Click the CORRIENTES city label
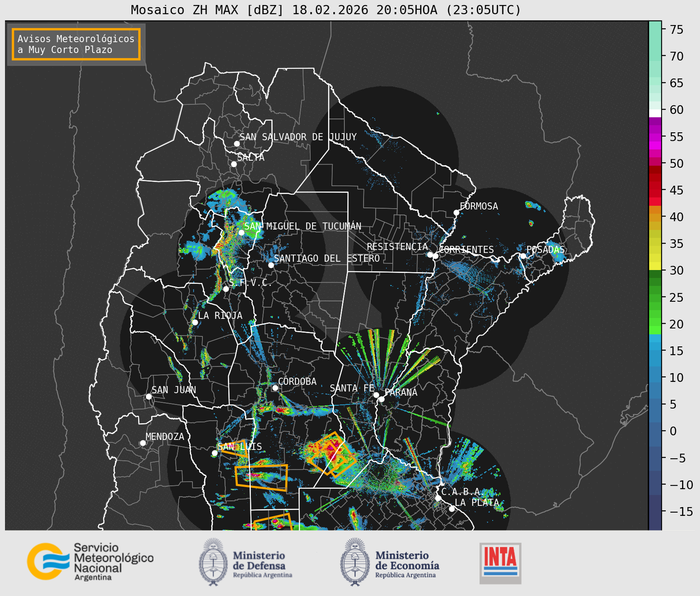 466,250
